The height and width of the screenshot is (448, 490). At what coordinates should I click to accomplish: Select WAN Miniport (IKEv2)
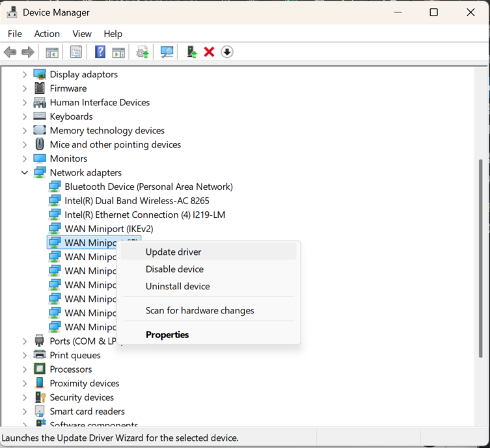coord(109,229)
